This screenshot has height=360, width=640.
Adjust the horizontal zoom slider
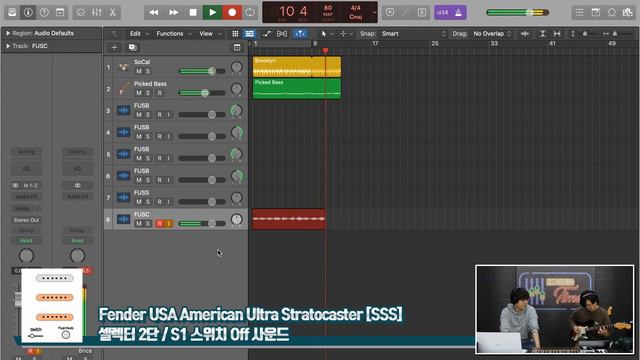coord(616,34)
